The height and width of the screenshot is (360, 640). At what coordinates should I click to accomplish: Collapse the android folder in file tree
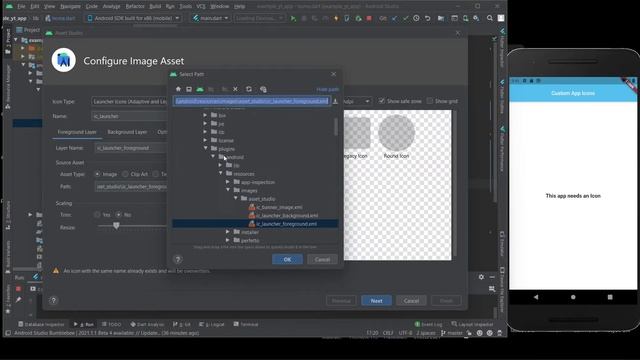pyautogui.click(x=213, y=157)
